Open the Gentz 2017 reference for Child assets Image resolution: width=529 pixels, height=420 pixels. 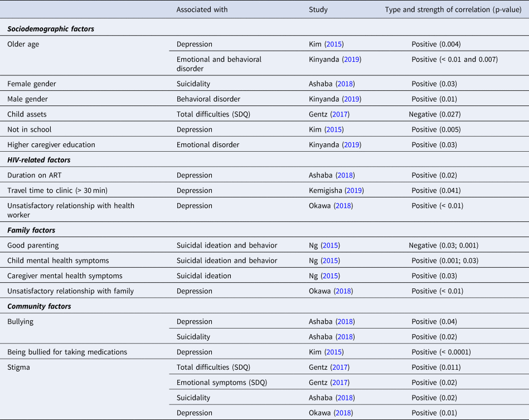tap(340, 114)
